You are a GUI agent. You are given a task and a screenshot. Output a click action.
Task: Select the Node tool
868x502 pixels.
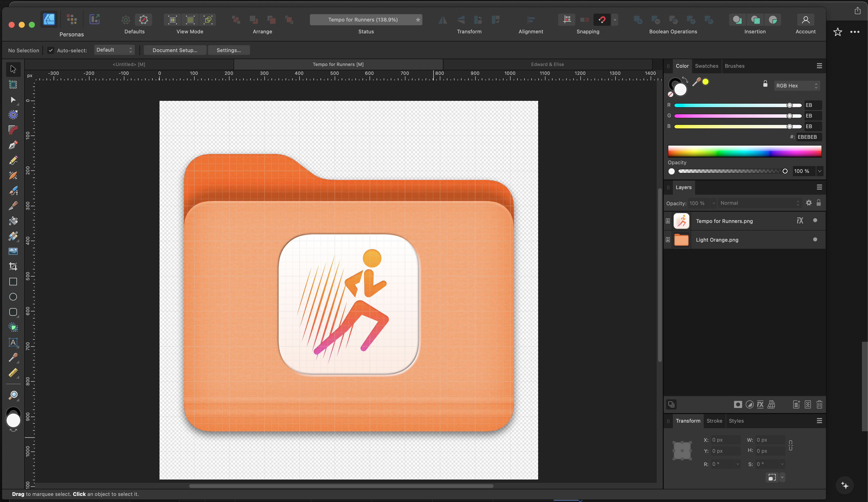pyautogui.click(x=13, y=100)
